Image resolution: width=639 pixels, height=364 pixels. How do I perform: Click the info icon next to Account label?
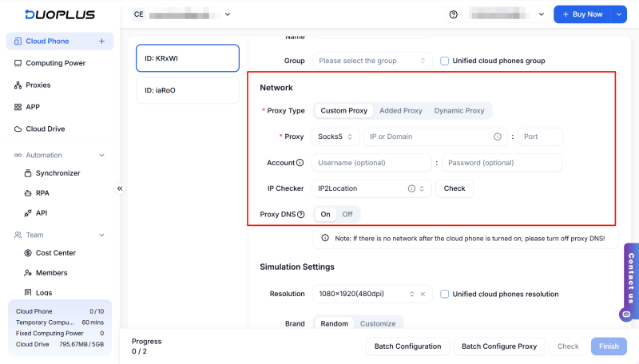point(300,163)
